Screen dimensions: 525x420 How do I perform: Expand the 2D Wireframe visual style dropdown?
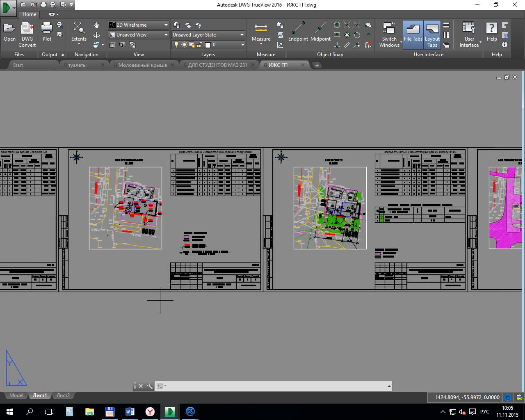tap(166, 25)
